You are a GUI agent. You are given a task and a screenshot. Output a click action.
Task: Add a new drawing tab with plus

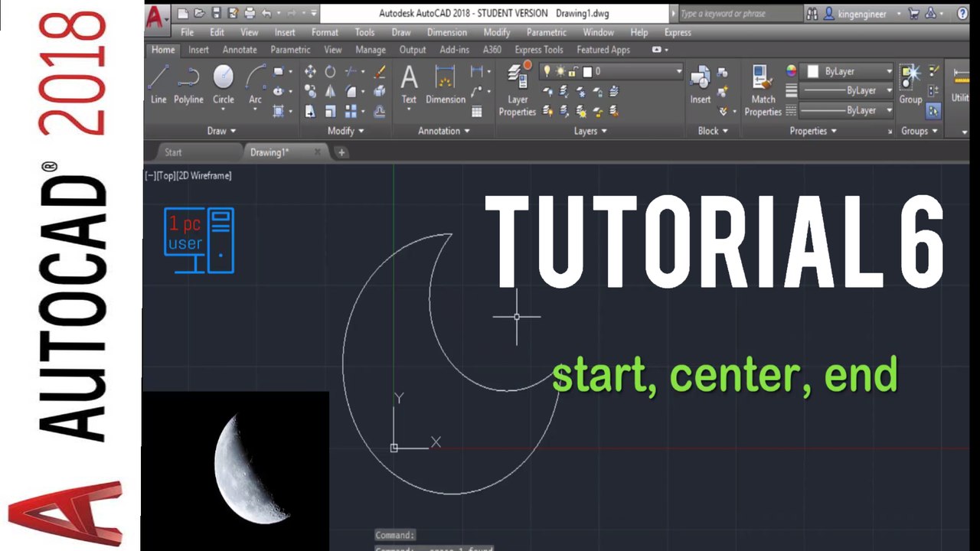pos(341,152)
